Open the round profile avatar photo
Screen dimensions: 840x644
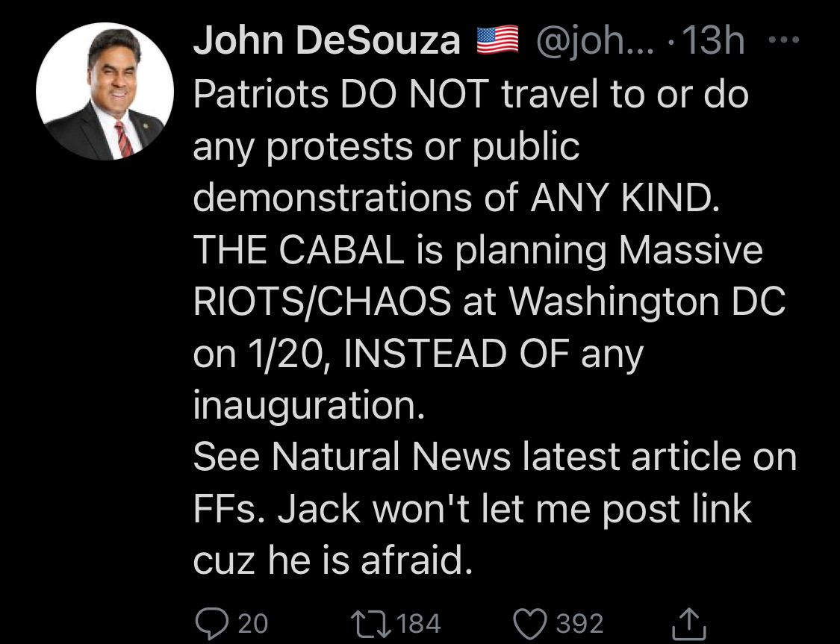(105, 92)
